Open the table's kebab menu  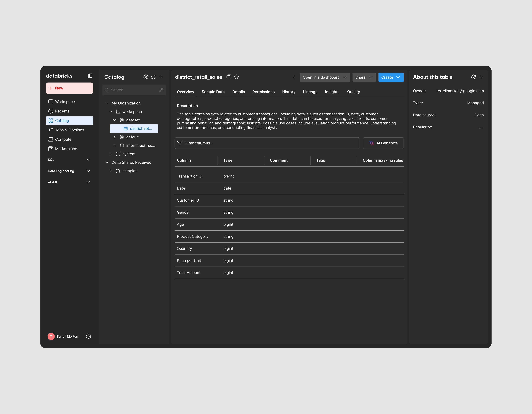[294, 77]
